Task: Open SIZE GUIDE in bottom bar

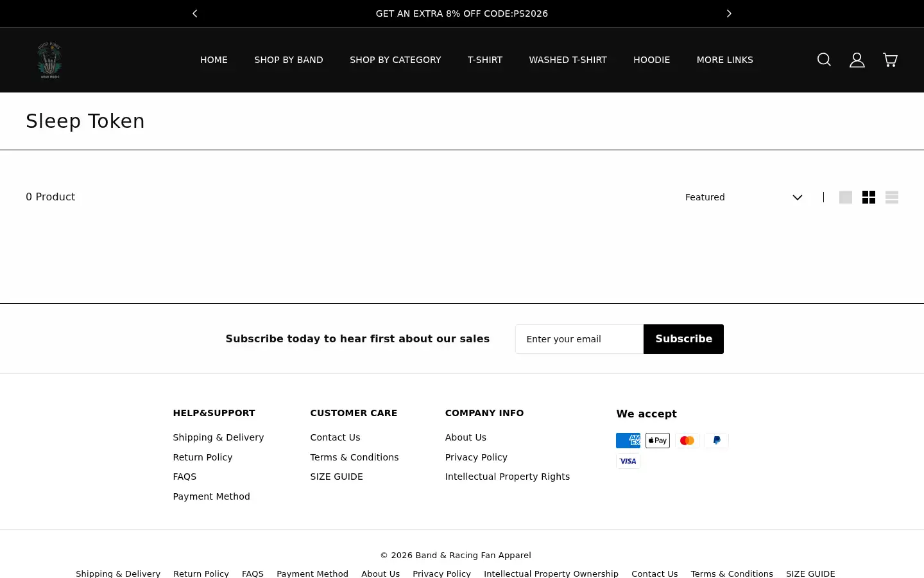Action: (x=810, y=574)
